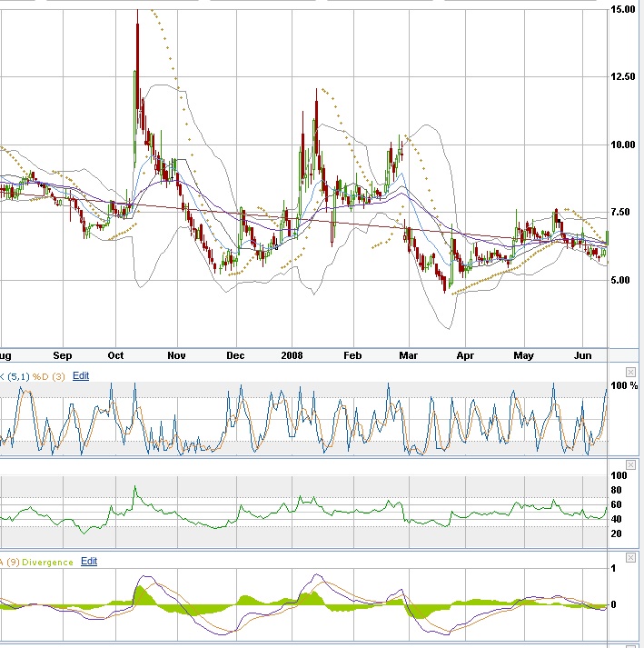
Task: Click the 80 level label on RSI scale
Action: pos(619,490)
